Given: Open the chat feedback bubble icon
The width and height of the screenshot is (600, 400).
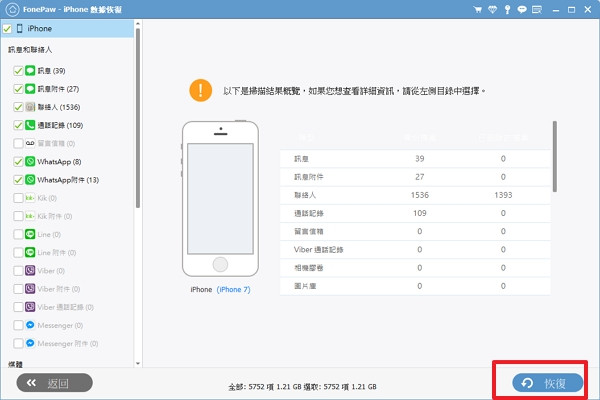Looking at the screenshot, I should (522, 10).
